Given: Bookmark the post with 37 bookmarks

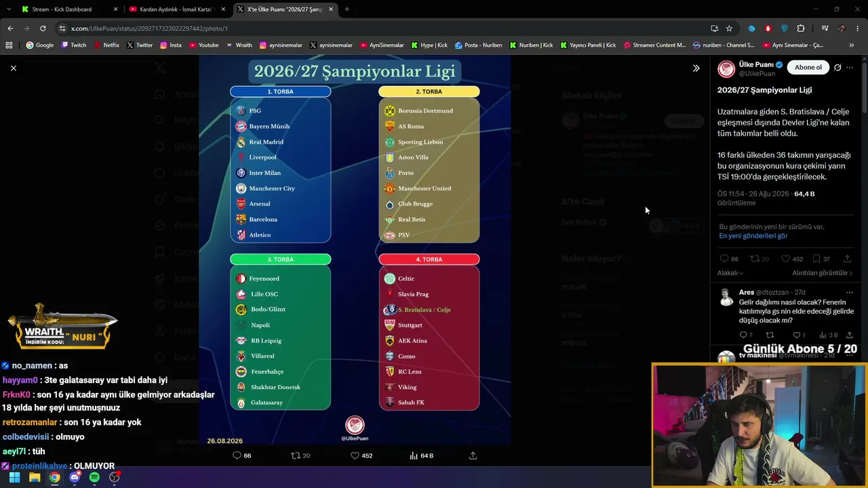Looking at the screenshot, I should tap(816, 258).
